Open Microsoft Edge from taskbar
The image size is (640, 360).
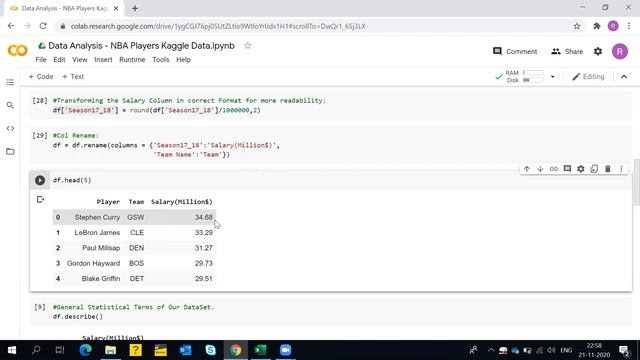tap(85, 350)
